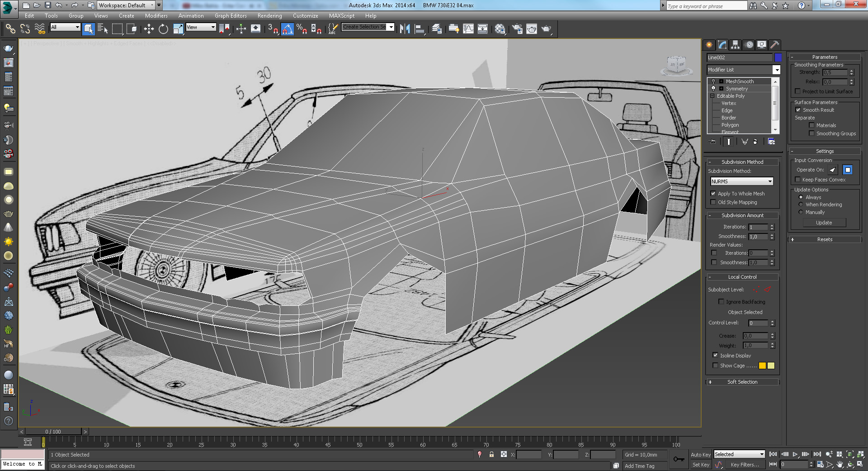Activate the Select and Rotate tool

pos(163,29)
